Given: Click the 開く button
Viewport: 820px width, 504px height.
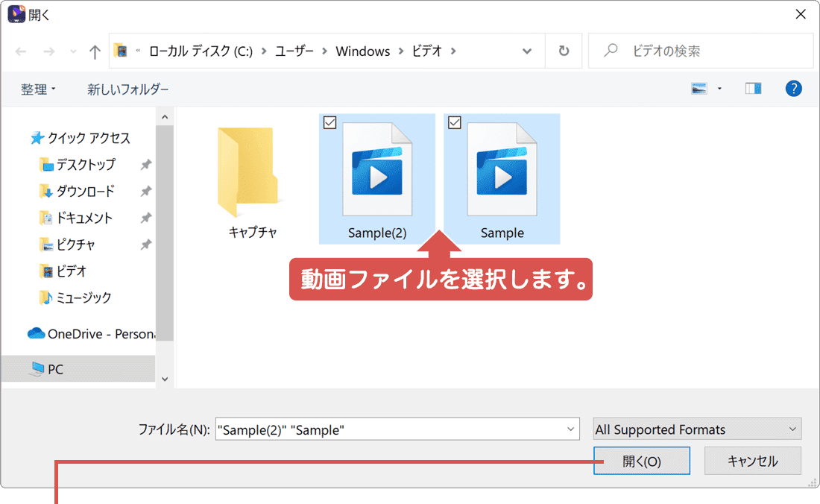Looking at the screenshot, I should [x=642, y=461].
